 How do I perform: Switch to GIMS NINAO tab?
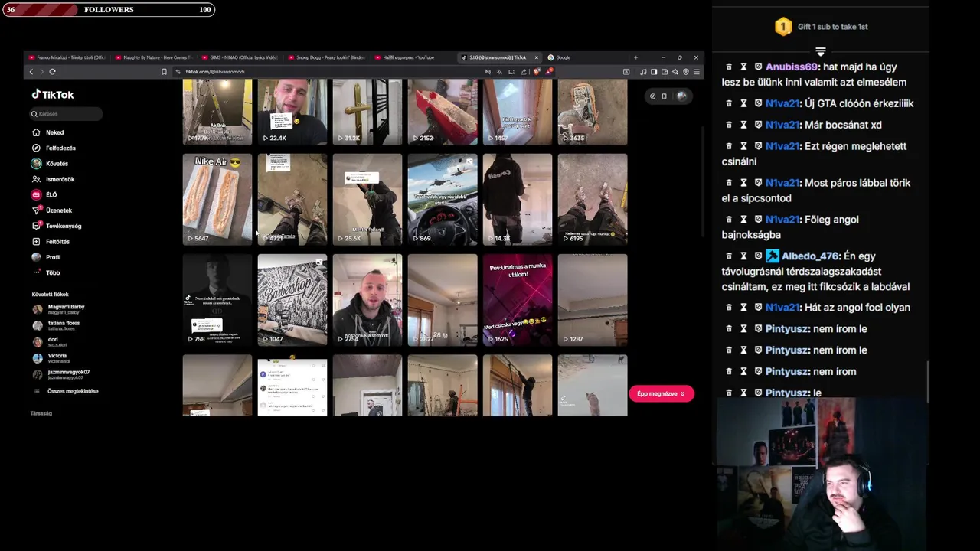(x=240, y=57)
